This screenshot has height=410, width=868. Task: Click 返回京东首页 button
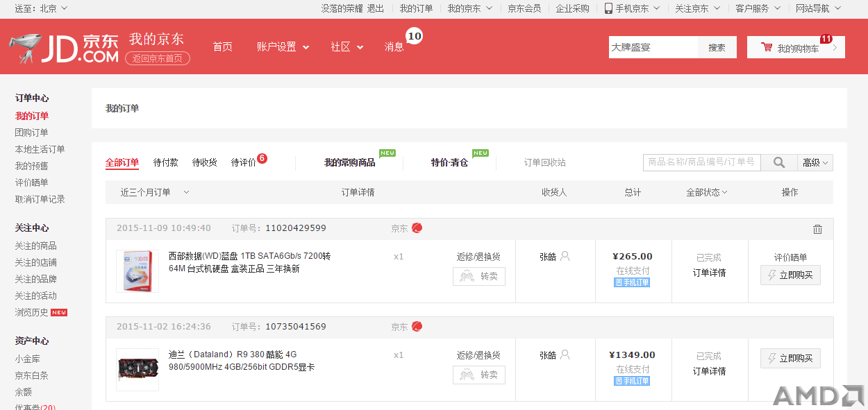(x=158, y=58)
